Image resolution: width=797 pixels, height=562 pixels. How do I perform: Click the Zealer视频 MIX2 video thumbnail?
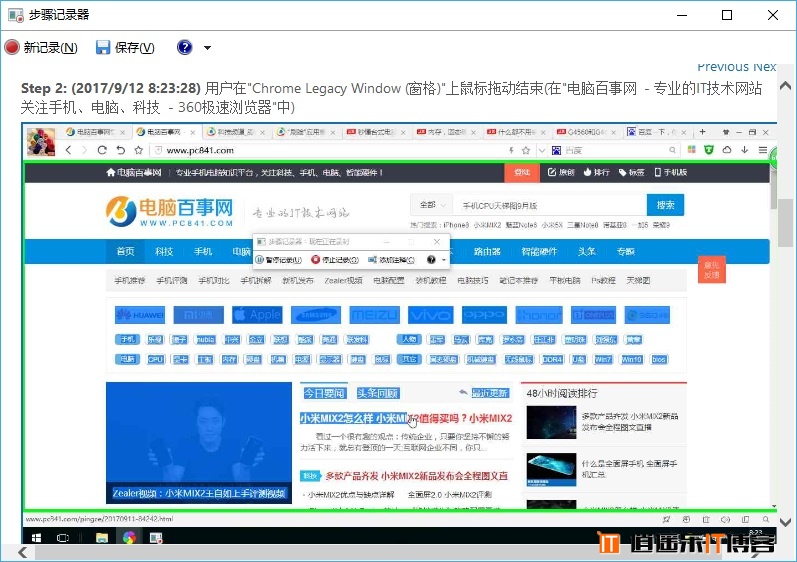click(199, 443)
